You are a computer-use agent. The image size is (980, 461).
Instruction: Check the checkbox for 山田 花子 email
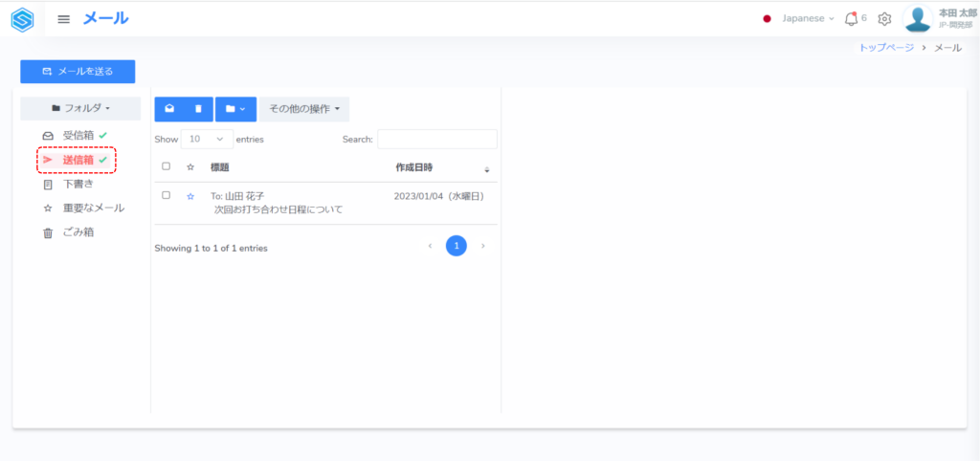click(x=167, y=195)
